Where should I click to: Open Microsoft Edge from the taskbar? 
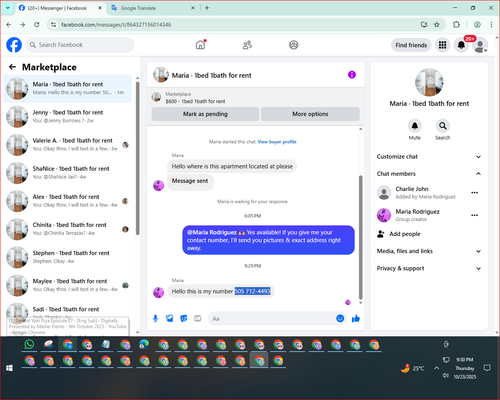coord(144,344)
